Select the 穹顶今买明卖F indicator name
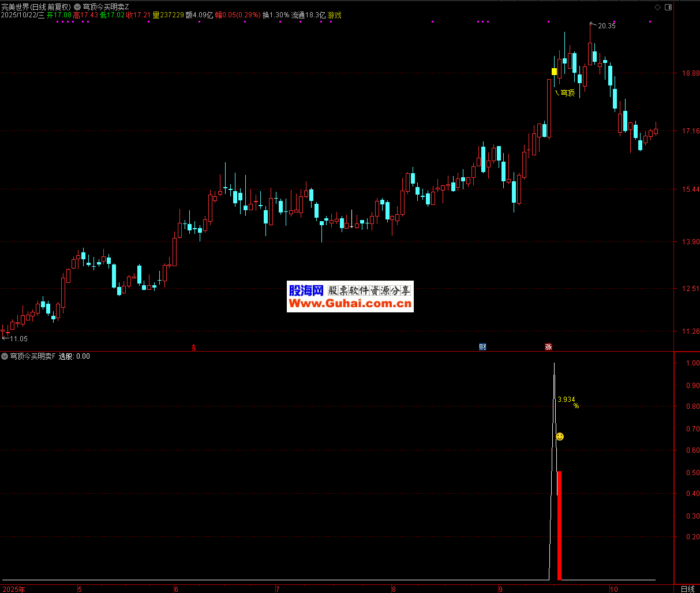The width and height of the screenshot is (700, 593). pyautogui.click(x=33, y=356)
